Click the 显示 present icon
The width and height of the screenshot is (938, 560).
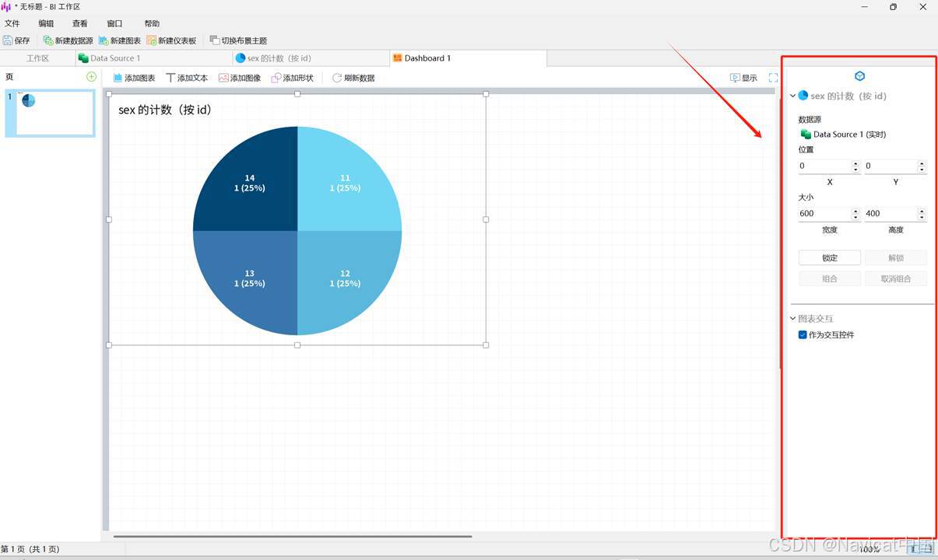point(735,78)
